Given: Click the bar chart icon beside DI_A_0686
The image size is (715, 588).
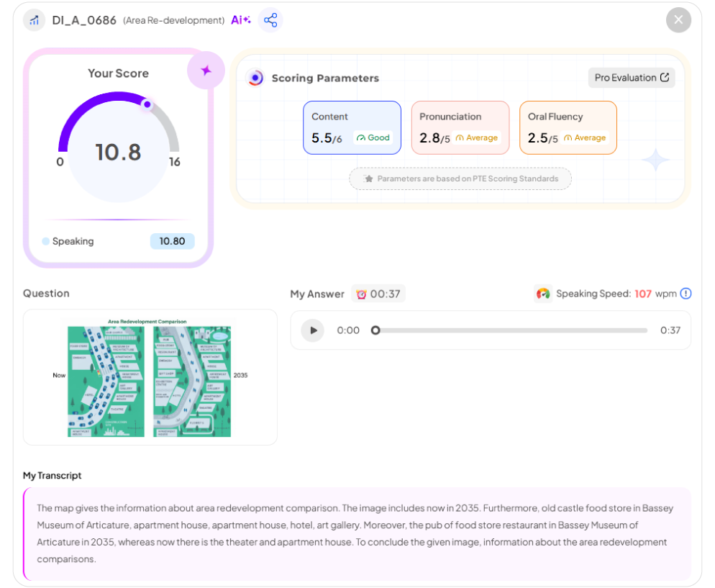Looking at the screenshot, I should [34, 20].
